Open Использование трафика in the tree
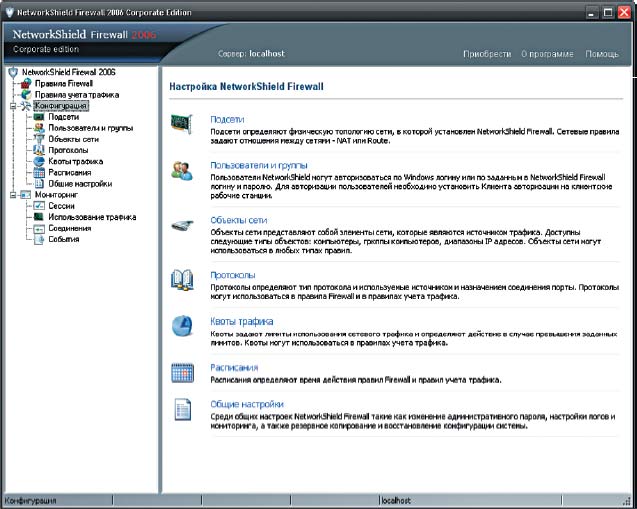Image resolution: width=637 pixels, height=509 pixels. tap(92, 217)
